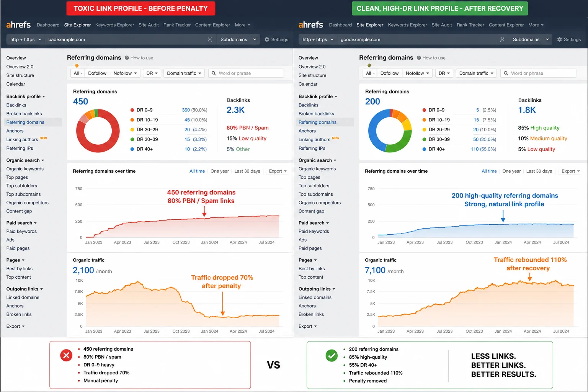Open http + https protocol dropdown for badexample.com
This screenshot has width=588, height=392.
point(25,39)
